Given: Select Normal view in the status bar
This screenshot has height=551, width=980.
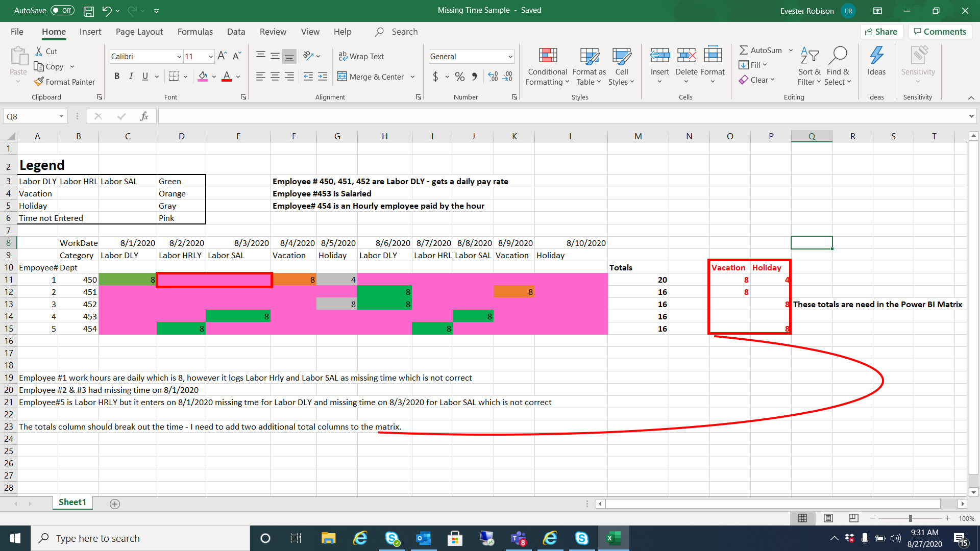Looking at the screenshot, I should point(802,518).
